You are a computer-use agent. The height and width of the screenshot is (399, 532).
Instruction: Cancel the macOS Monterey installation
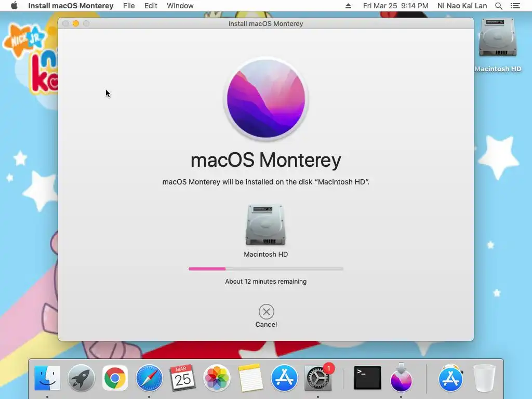[x=267, y=312]
